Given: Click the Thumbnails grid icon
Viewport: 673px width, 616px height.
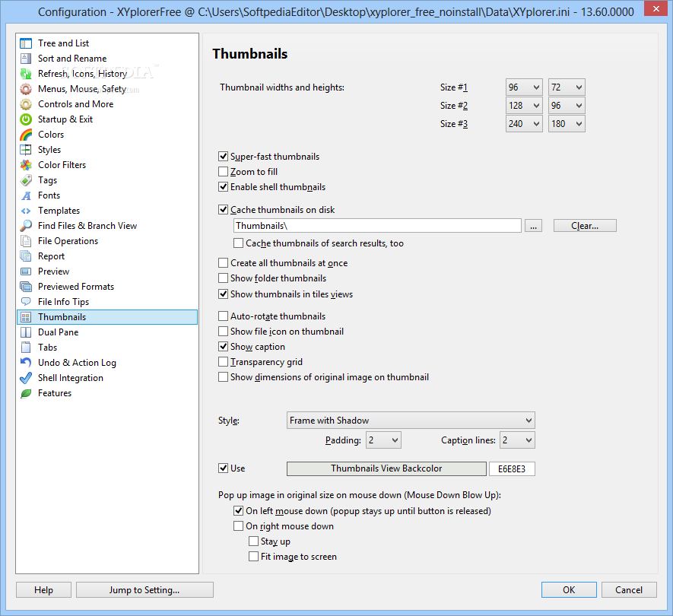Looking at the screenshot, I should tap(26, 317).
